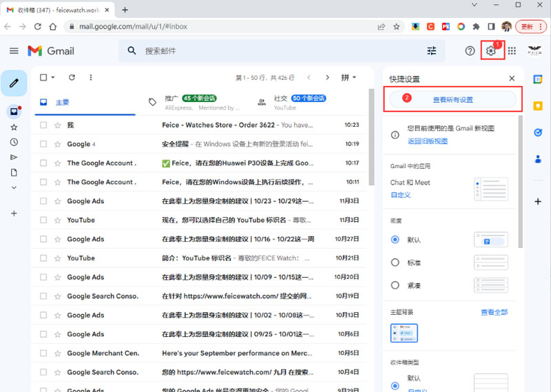The width and height of the screenshot is (551, 392).
Task: Star the Feice Watches Store Order email
Action: [57, 125]
